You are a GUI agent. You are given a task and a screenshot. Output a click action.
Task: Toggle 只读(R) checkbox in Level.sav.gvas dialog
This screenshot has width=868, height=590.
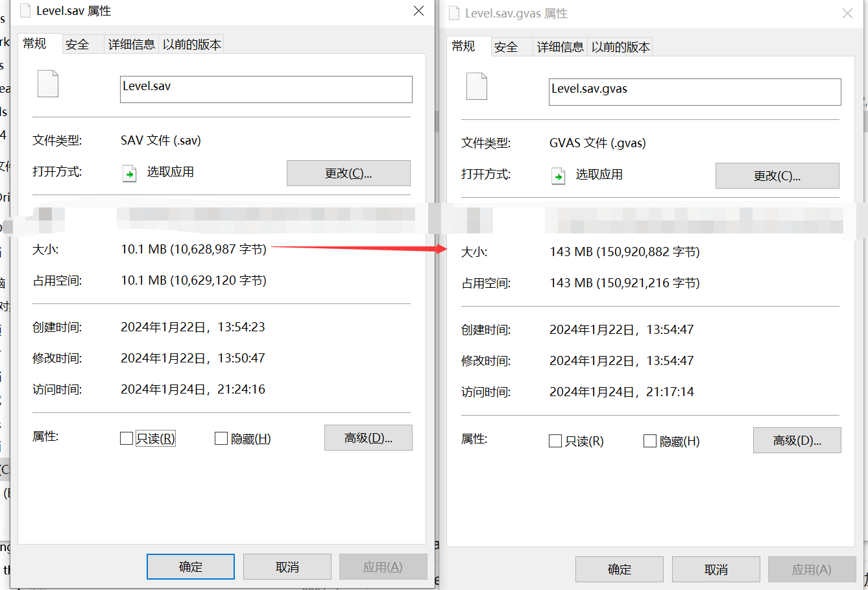point(555,441)
